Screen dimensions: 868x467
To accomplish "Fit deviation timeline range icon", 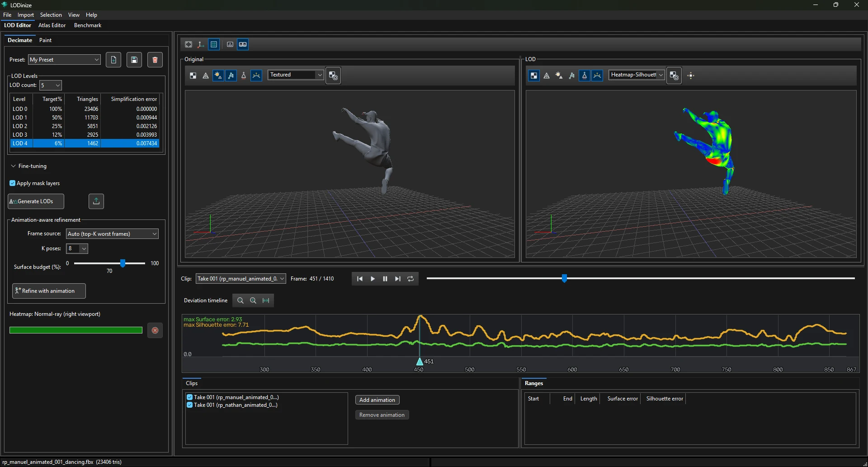I will tap(266, 300).
